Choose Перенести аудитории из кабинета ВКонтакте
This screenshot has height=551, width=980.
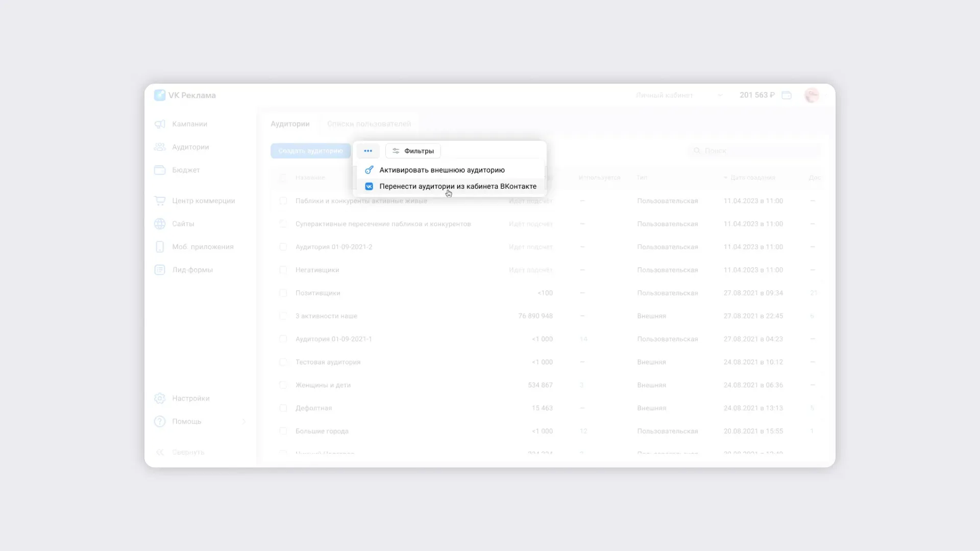coord(457,186)
